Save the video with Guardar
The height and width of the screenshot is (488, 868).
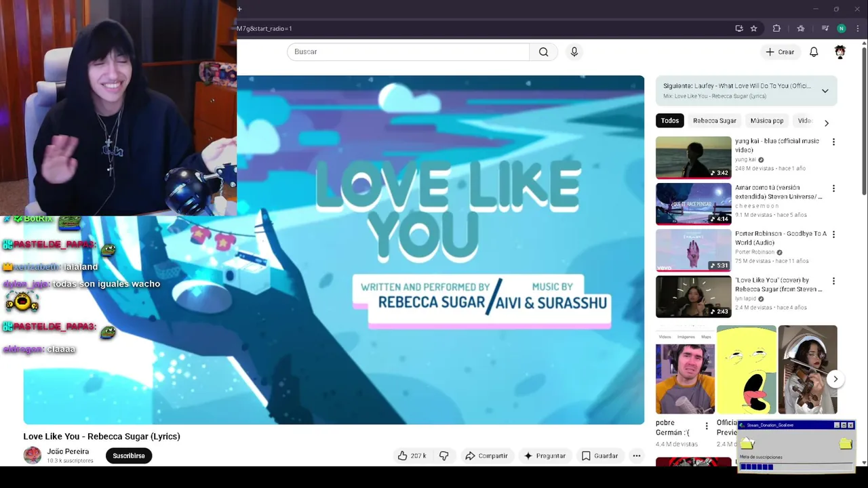tap(599, 456)
